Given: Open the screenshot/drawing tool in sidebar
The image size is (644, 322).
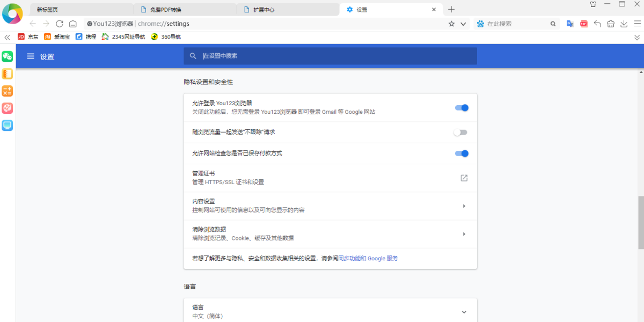Looking at the screenshot, I should (x=8, y=108).
